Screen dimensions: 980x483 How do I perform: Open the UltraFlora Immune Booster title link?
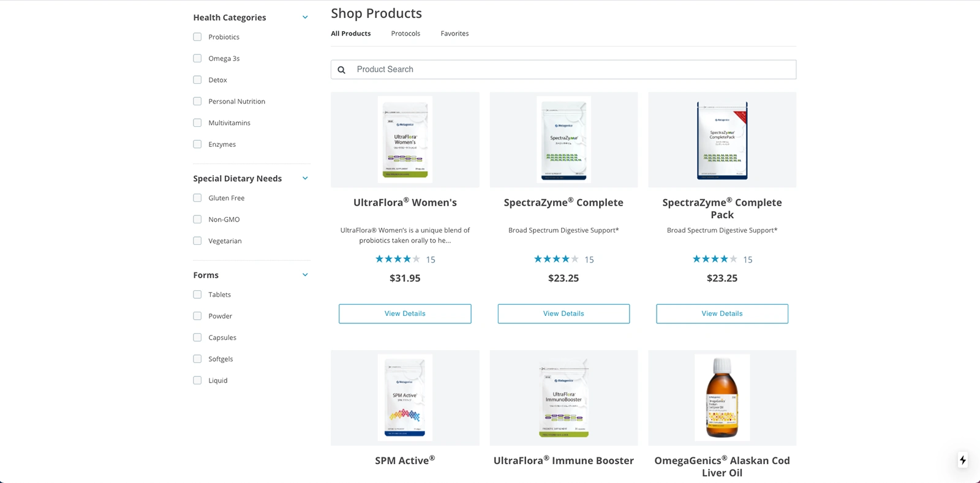[x=563, y=460]
